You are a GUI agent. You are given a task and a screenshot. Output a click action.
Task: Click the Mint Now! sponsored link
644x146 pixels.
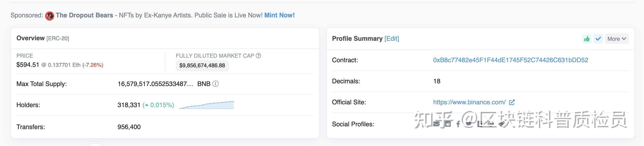point(280,15)
